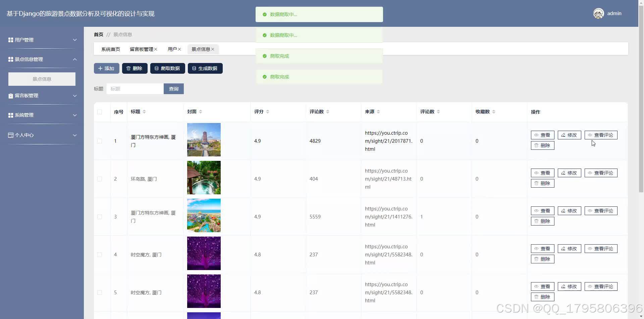Click 删除 button in row 3
The height and width of the screenshot is (319, 644).
543,221
